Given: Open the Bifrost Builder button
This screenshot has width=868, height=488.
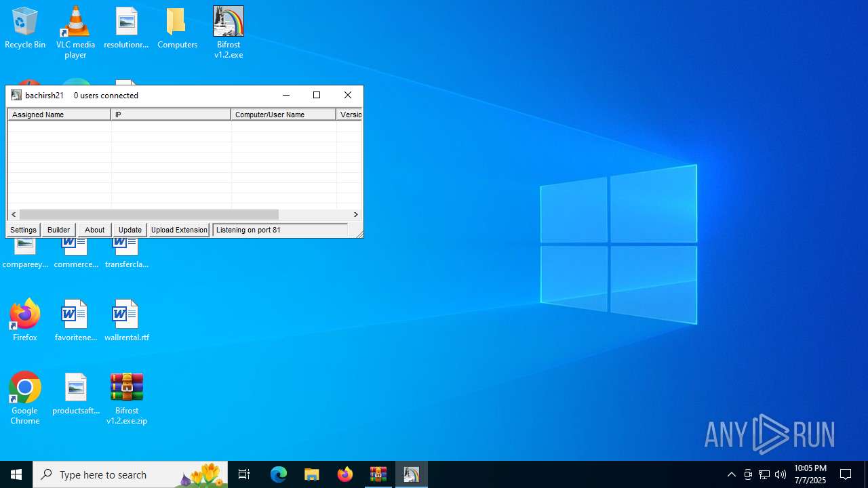Looking at the screenshot, I should pyautogui.click(x=58, y=230).
